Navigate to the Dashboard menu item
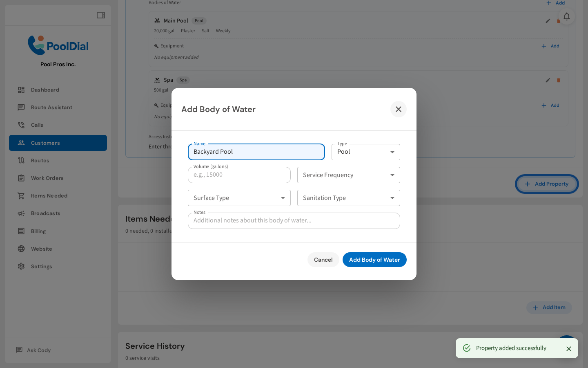Viewport: 588px width, 368px height. point(45,90)
